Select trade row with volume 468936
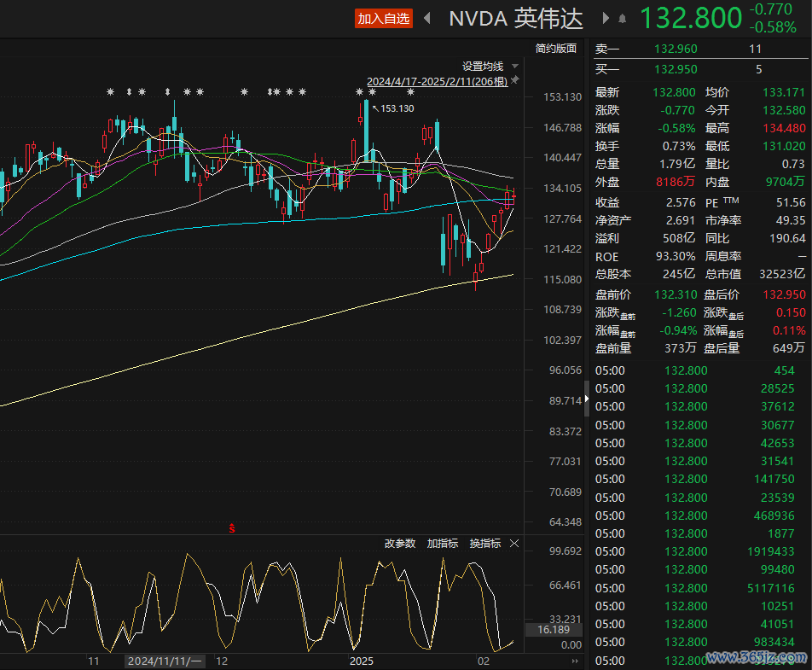The image size is (812, 670). pyautogui.click(x=700, y=516)
